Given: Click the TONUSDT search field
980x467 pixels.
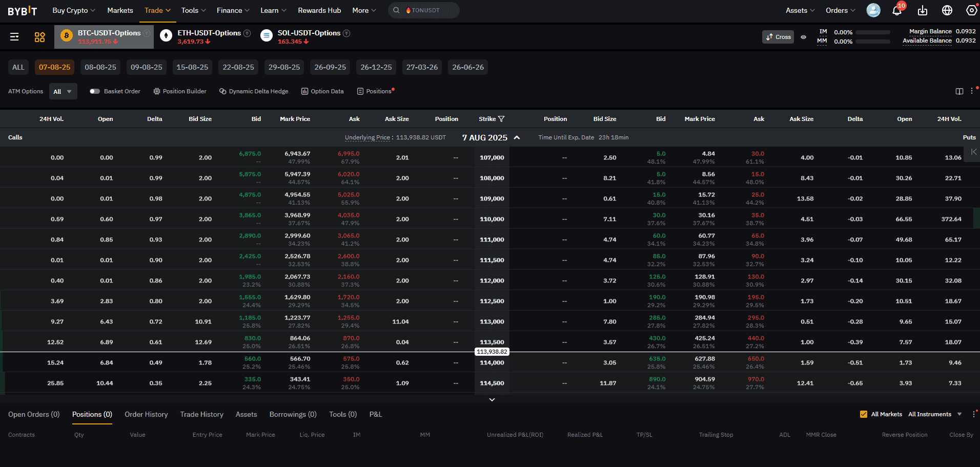Looking at the screenshot, I should pos(424,10).
